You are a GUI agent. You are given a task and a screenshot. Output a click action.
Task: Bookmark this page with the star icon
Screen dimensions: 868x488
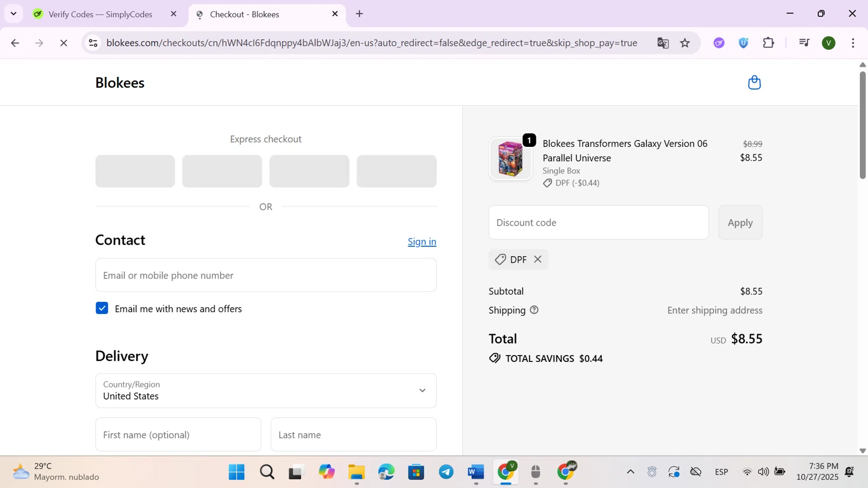685,43
